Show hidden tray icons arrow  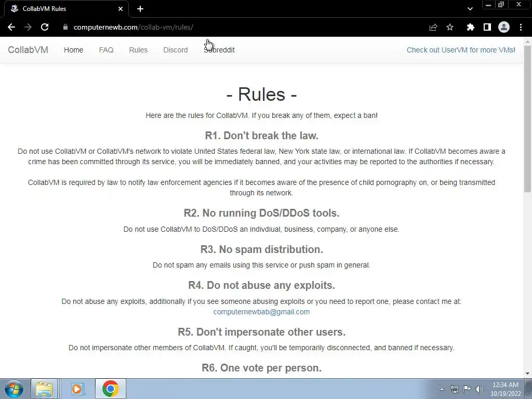pos(442,389)
